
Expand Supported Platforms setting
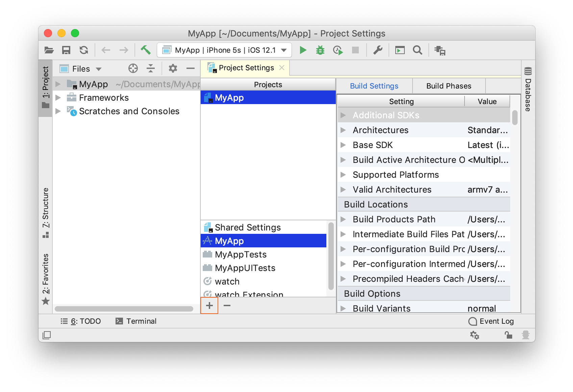[x=343, y=175]
